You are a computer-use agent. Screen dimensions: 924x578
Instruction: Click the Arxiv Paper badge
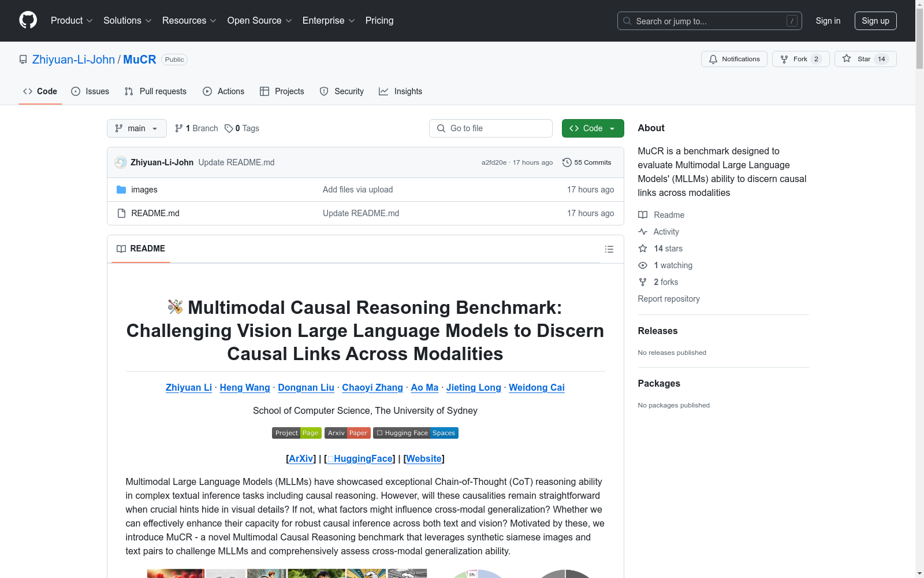pos(348,433)
